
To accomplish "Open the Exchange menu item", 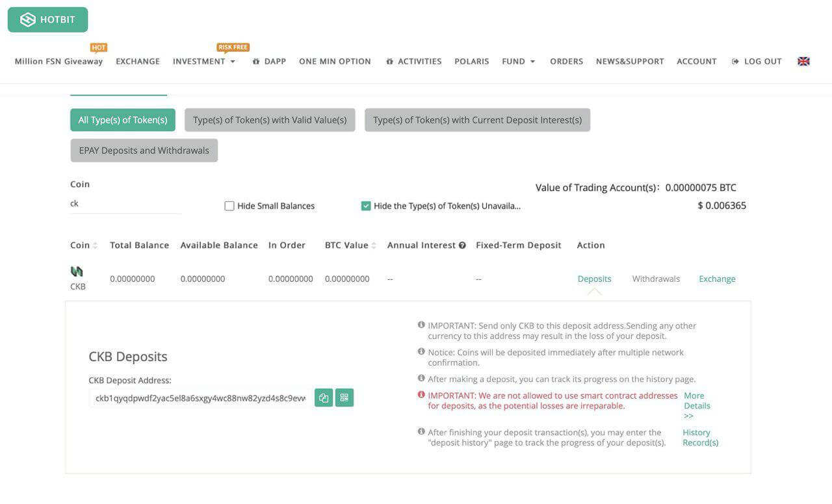I will pos(138,61).
